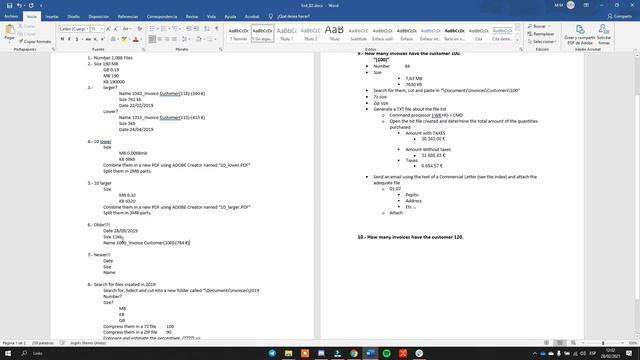
Task: Click the Solicitar firmas icon
Action: pos(604,34)
